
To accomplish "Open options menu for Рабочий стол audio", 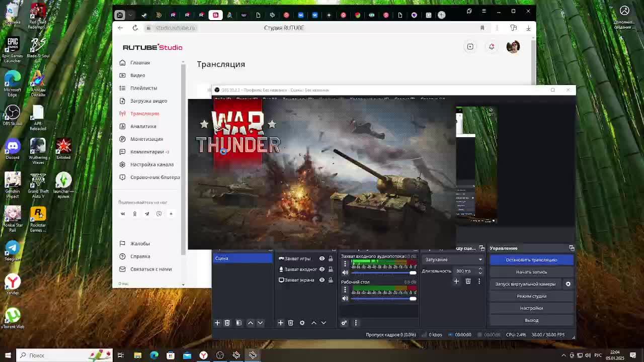I will 345,289.
